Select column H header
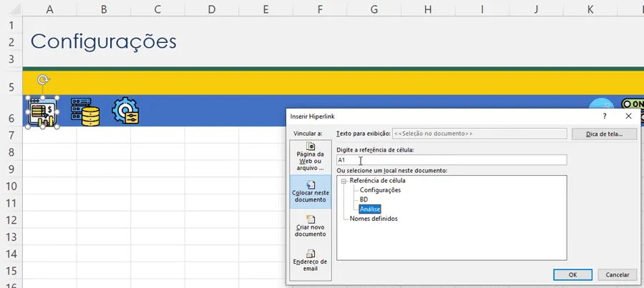This screenshot has width=644, height=288. (x=428, y=9)
